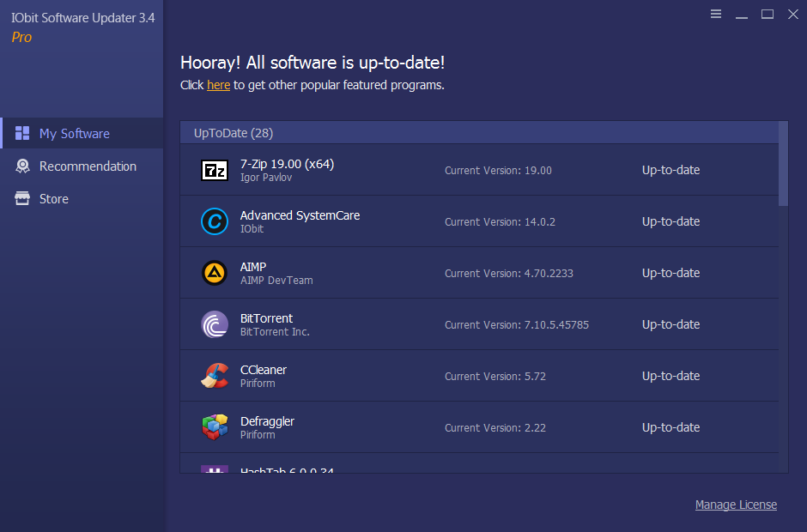Maximize the Software Updater window

[x=768, y=14]
